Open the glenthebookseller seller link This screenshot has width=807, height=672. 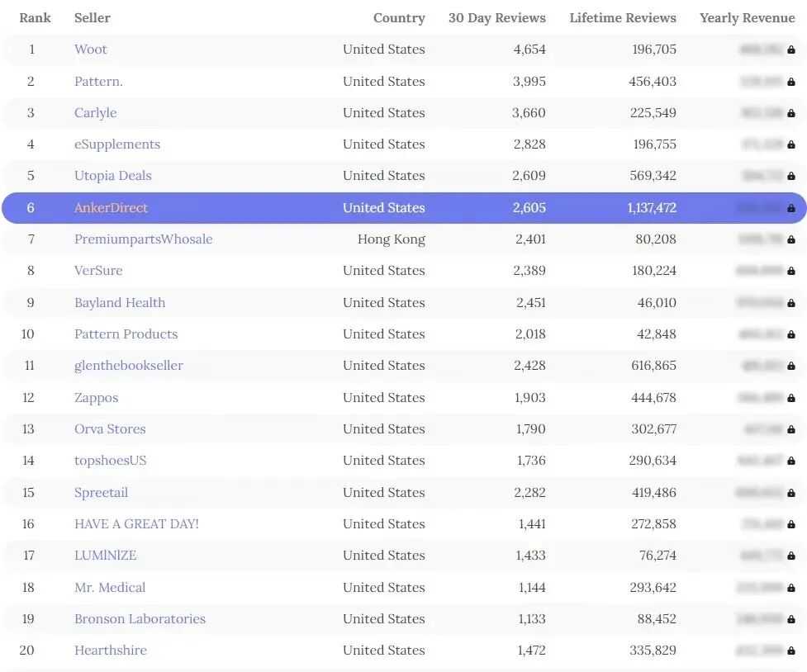pos(129,366)
